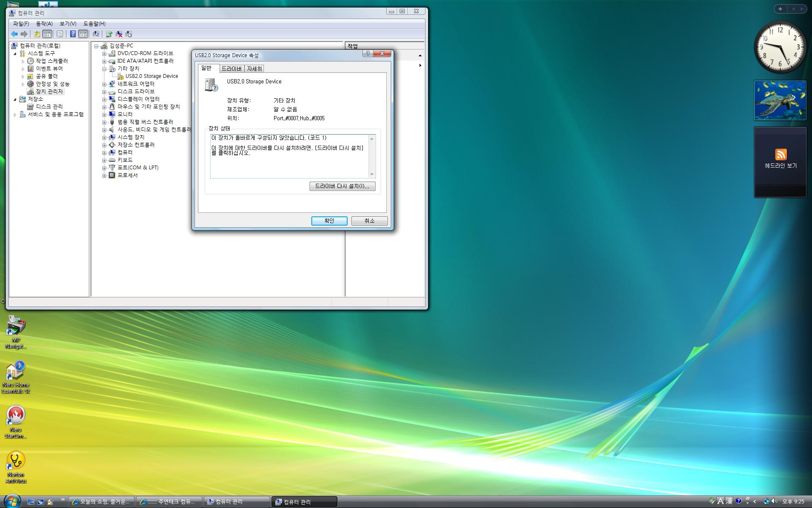Click the sidebar add gadget plus button
Viewport: 812px width, 508px height.
(780, 9)
